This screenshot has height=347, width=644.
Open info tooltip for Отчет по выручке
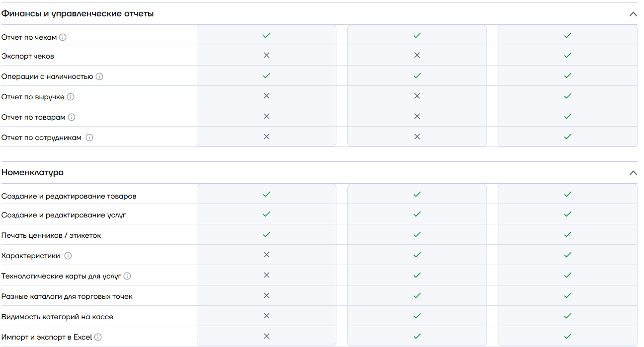point(71,97)
